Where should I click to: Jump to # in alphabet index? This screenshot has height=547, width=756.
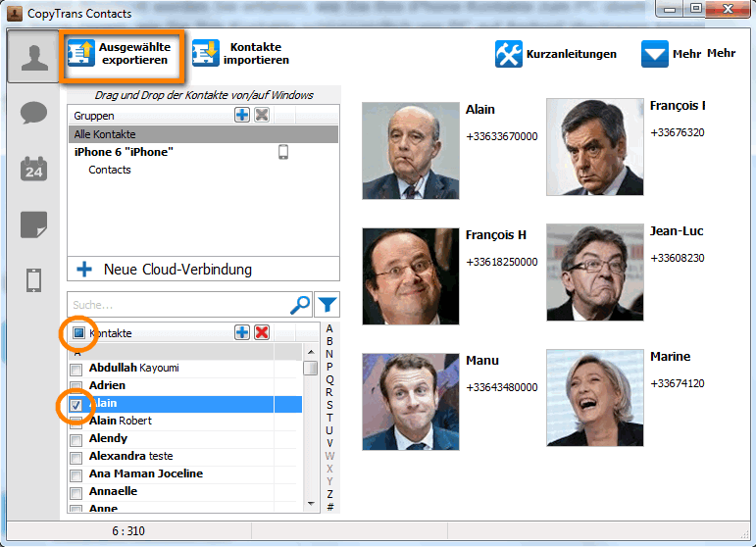pyautogui.click(x=329, y=507)
